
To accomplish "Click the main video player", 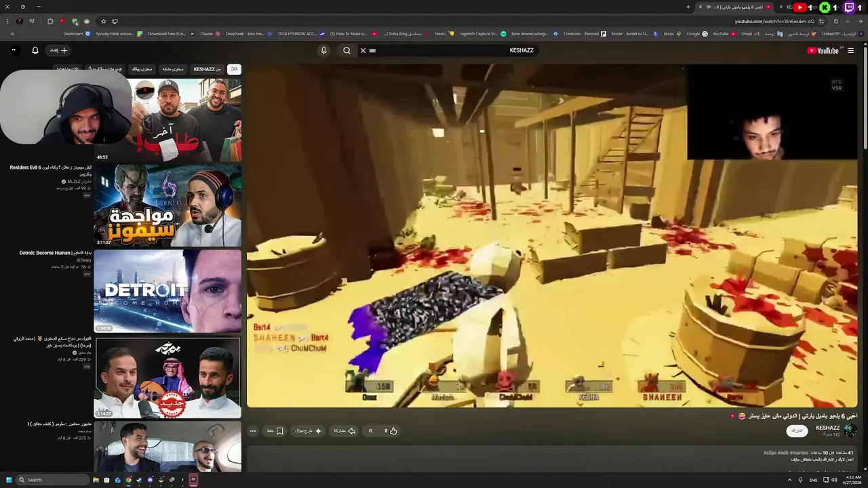I will click(552, 236).
